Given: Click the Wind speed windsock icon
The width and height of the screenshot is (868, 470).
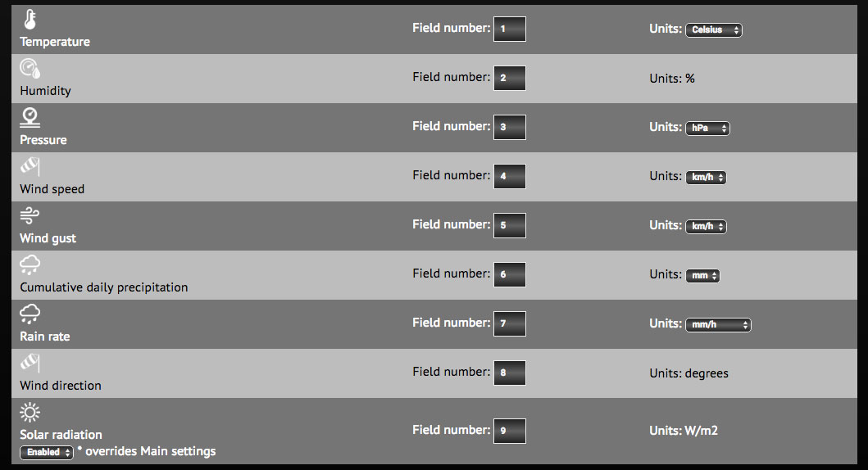Looking at the screenshot, I should 30,167.
